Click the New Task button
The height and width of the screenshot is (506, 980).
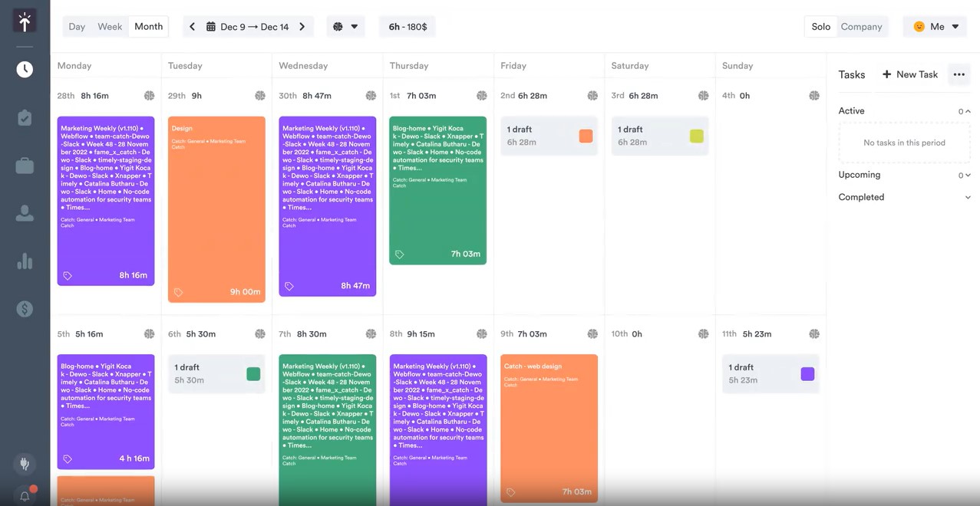[910, 74]
